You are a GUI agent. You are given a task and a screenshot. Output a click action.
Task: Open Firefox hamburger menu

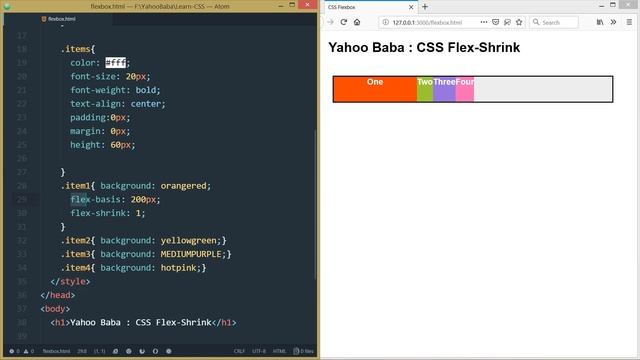click(x=629, y=22)
